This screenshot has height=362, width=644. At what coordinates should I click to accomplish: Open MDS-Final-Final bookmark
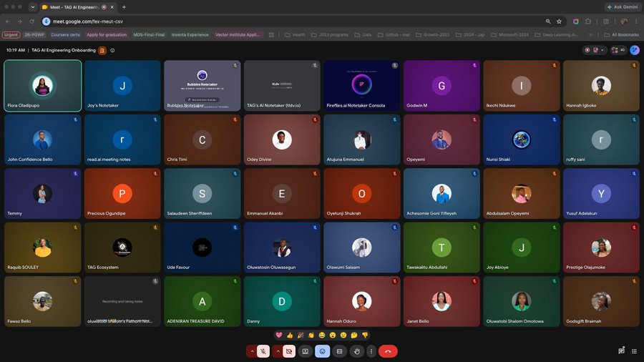pos(149,35)
